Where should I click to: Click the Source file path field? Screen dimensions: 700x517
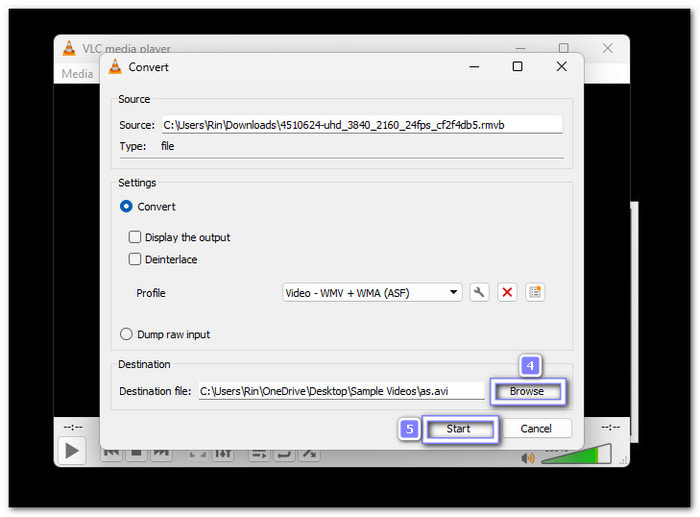[362, 125]
